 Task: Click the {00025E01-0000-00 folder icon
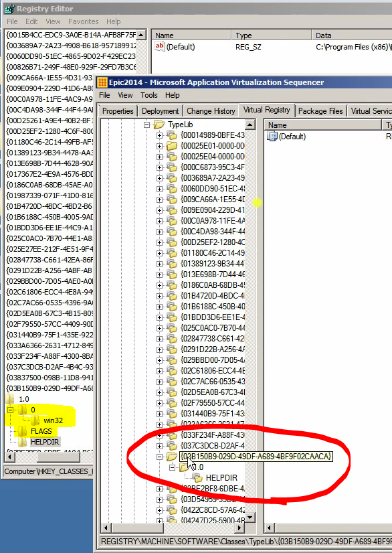(172, 146)
